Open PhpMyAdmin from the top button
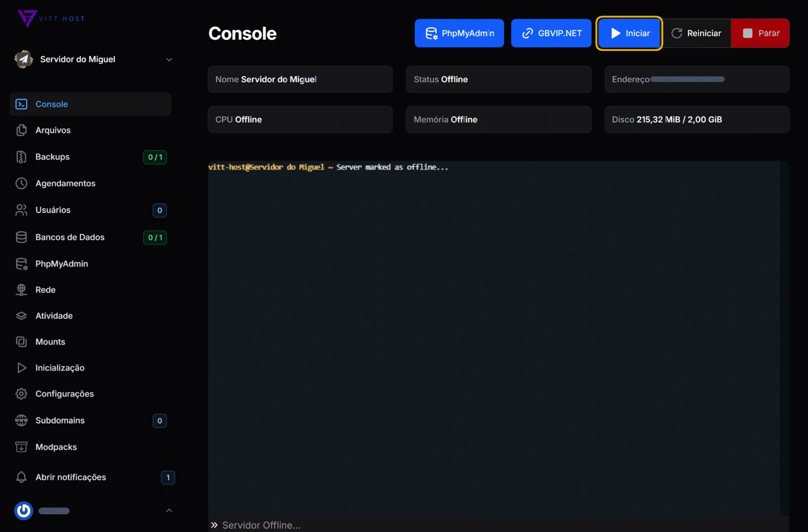 460,33
